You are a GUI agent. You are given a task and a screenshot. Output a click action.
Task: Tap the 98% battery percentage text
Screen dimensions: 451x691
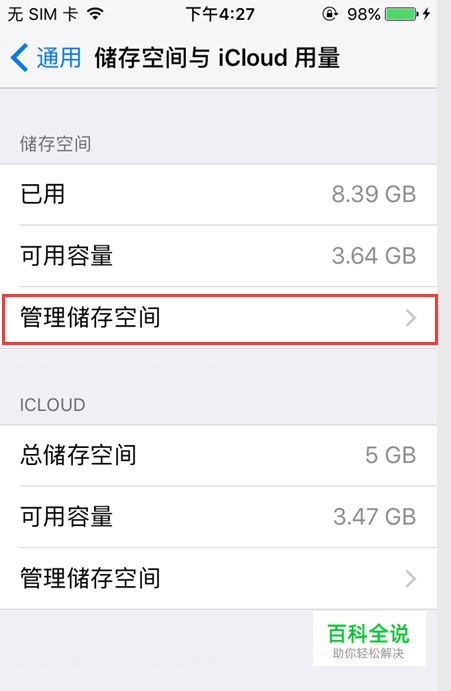point(363,15)
